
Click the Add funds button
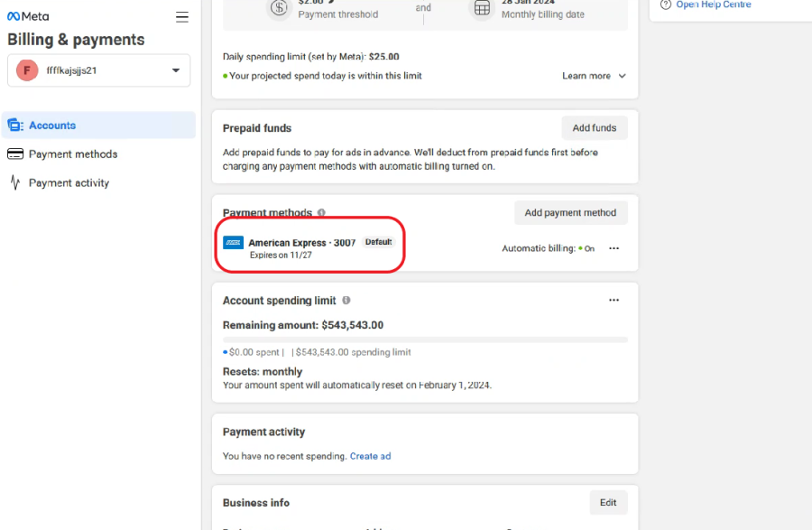coord(594,128)
